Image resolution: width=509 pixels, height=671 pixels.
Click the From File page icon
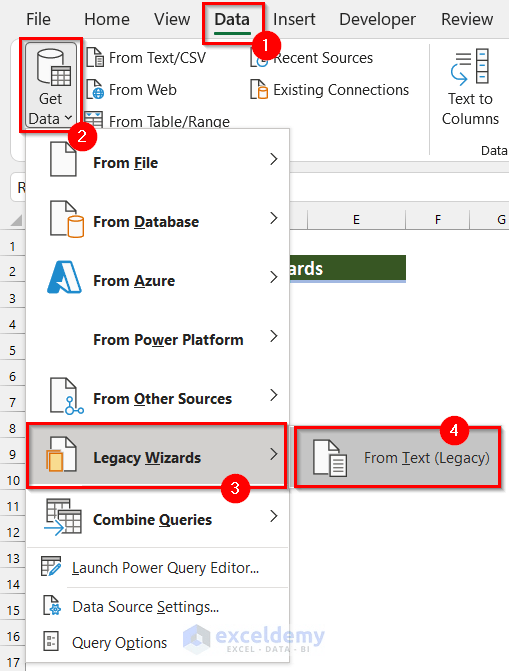pos(63,159)
